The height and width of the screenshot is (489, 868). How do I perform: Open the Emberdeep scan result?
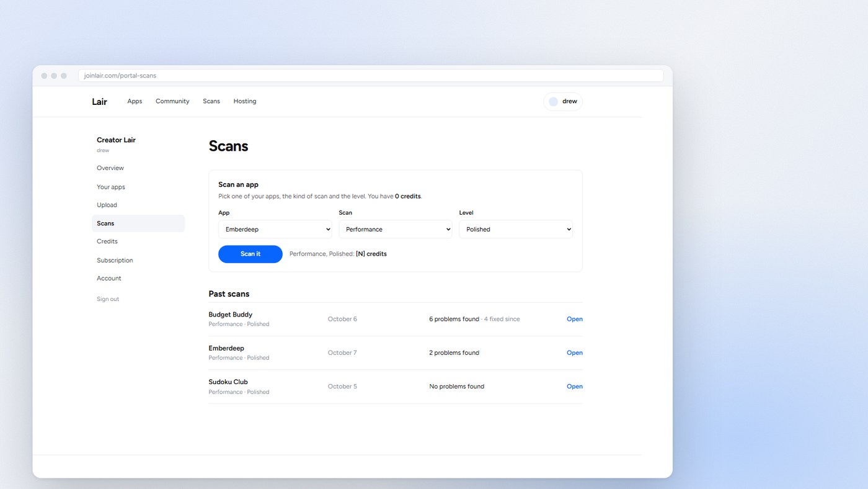click(575, 352)
